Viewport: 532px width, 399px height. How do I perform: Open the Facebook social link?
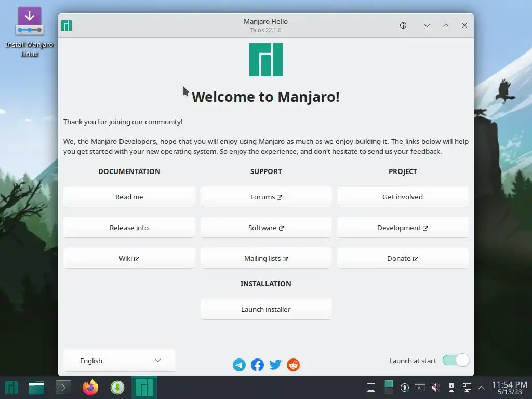[x=257, y=365]
